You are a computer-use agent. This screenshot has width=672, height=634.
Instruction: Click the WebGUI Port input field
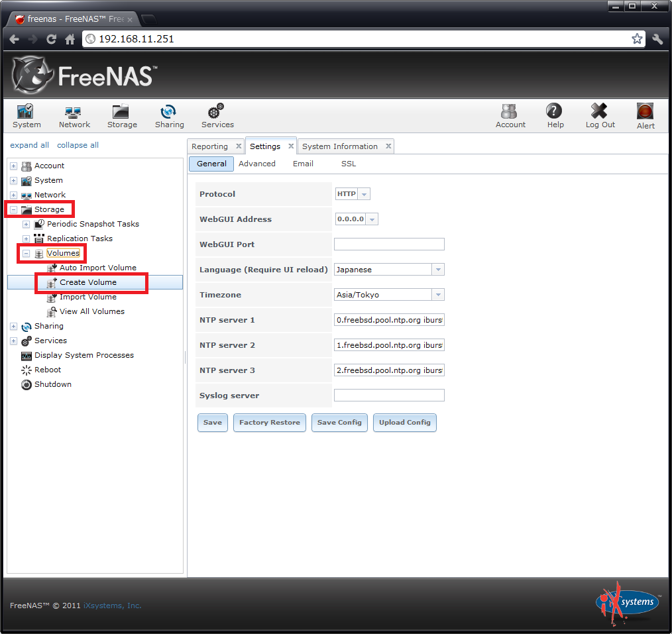tap(389, 244)
